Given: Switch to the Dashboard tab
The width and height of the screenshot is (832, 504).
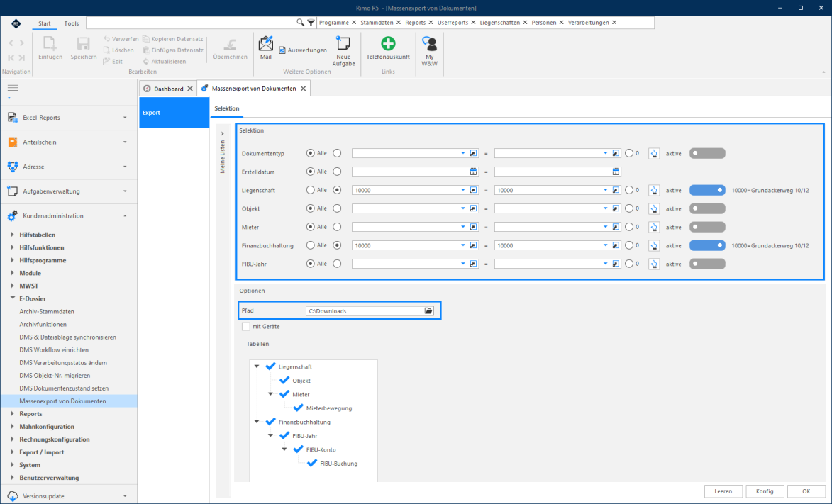Looking at the screenshot, I should pos(168,89).
